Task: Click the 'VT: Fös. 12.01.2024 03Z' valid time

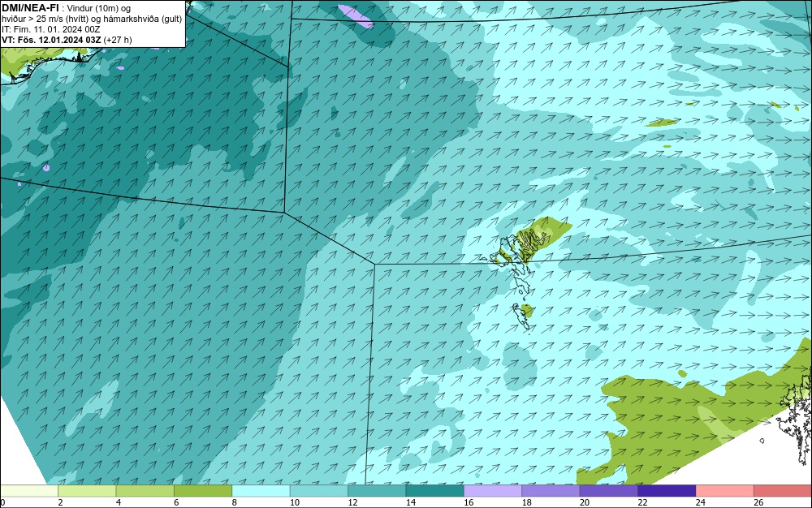Action: 51,40
